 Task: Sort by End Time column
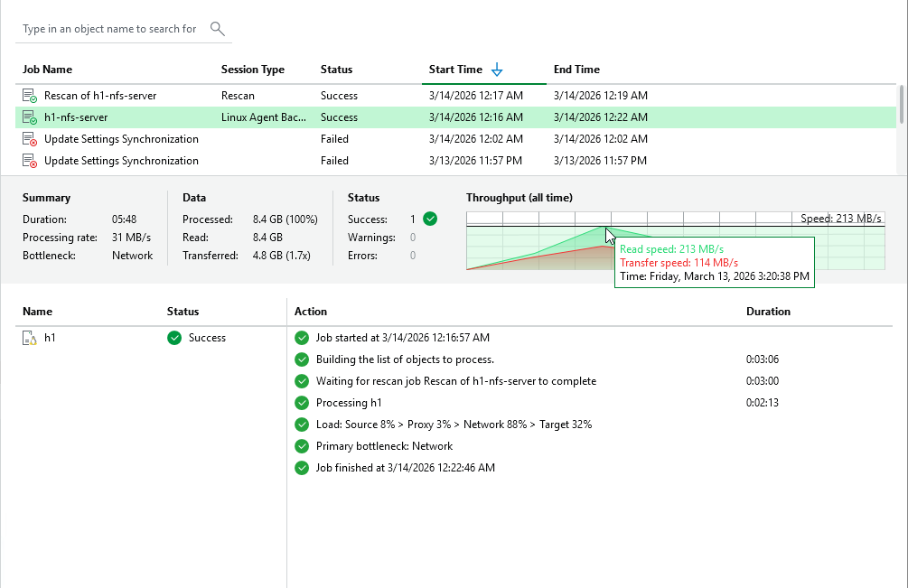tap(576, 70)
